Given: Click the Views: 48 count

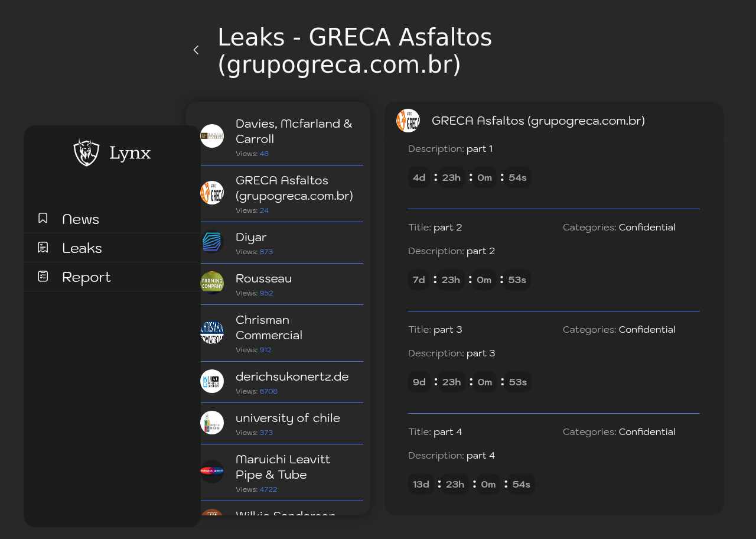Looking at the screenshot, I should (x=252, y=154).
